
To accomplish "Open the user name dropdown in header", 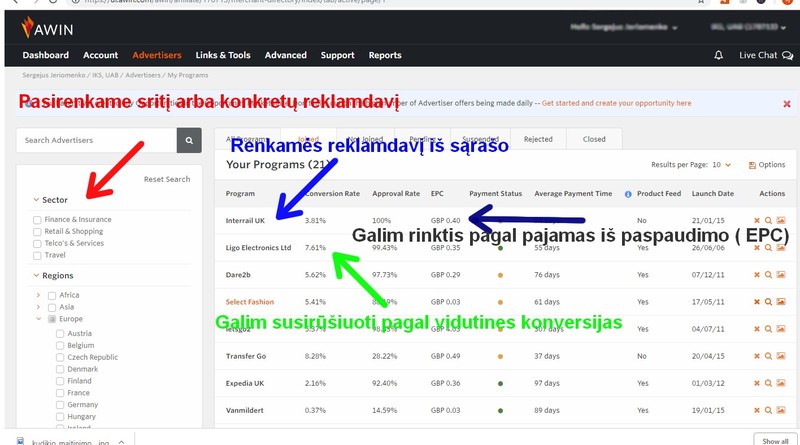I will [623, 27].
